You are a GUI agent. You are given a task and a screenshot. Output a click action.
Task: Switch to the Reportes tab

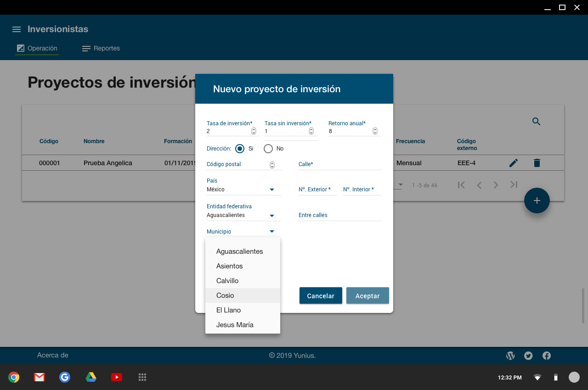(101, 48)
